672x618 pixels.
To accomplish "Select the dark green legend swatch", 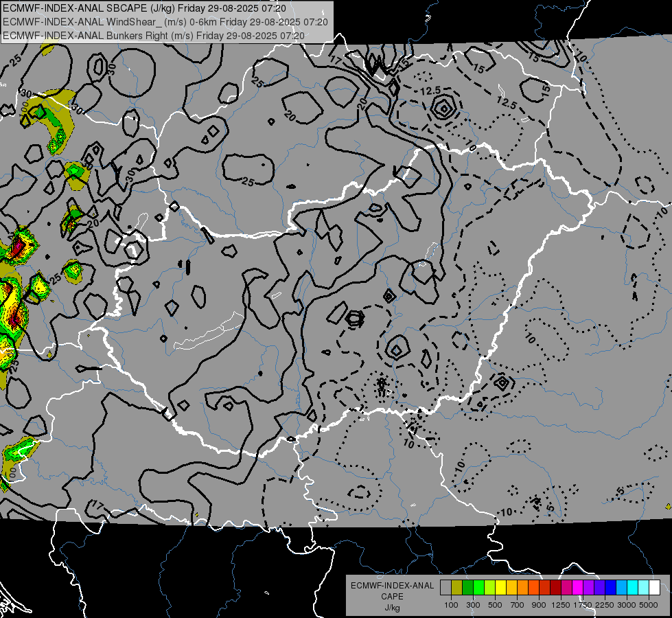I will [467, 588].
